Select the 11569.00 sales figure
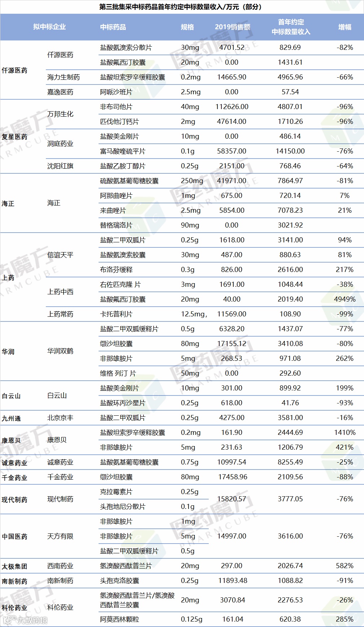This screenshot has height=627, width=364. coord(232,314)
